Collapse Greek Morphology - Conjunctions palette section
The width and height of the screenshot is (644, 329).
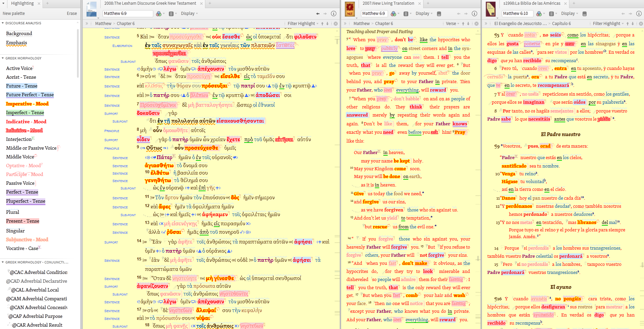[3, 262]
